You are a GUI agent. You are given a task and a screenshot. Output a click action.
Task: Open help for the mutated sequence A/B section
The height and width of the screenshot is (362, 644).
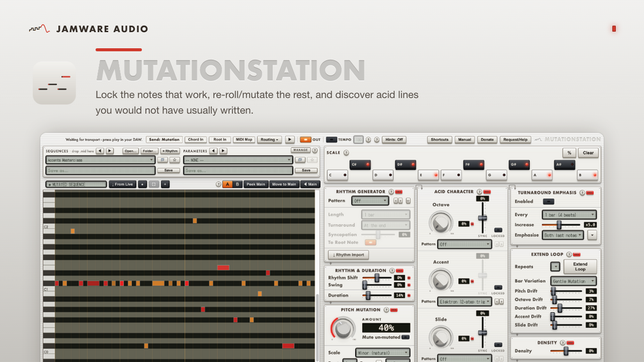tap(218, 185)
